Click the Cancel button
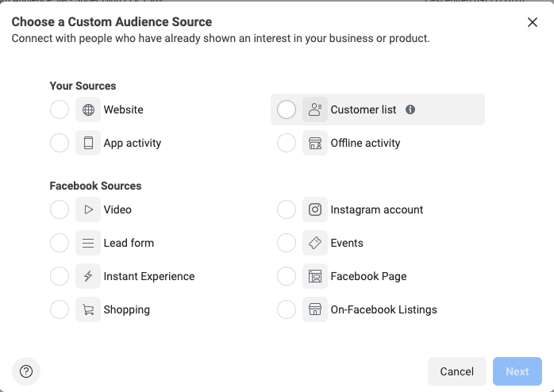This screenshot has height=392, width=554. 457,371
